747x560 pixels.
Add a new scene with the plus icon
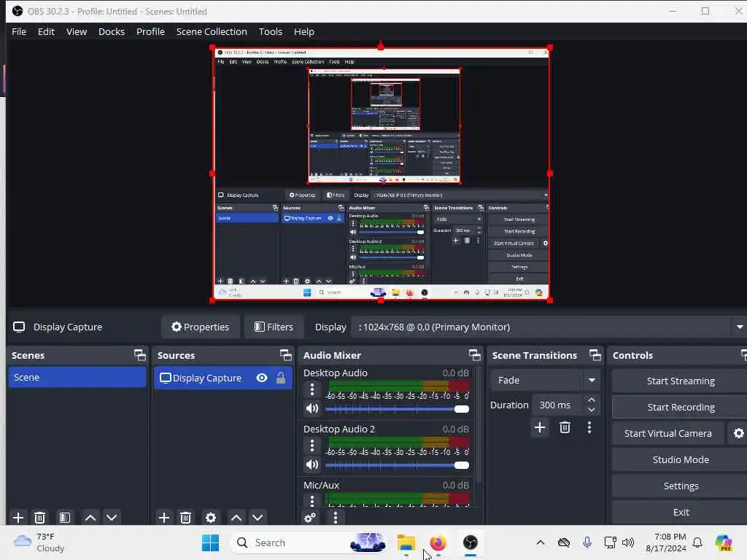pos(18,517)
